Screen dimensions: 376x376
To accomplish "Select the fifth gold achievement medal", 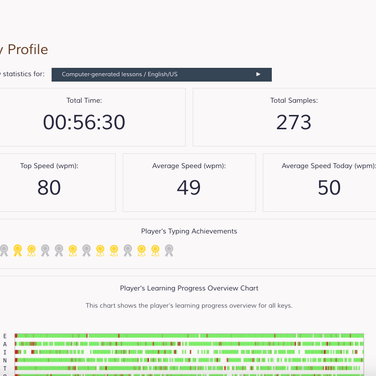I will pos(114,250).
